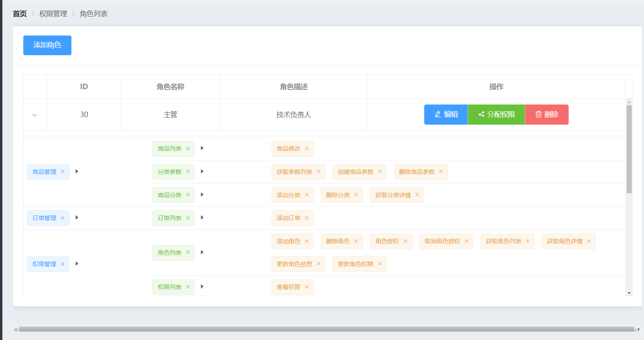644x340 pixels.
Task: Click the right arrow of horizontal scrollbar
Action: (638, 329)
